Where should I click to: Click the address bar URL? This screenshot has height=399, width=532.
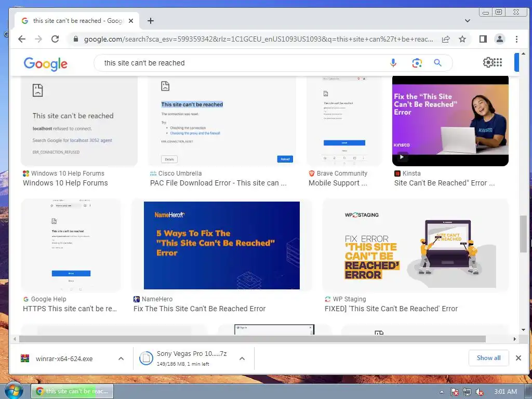coord(259,39)
